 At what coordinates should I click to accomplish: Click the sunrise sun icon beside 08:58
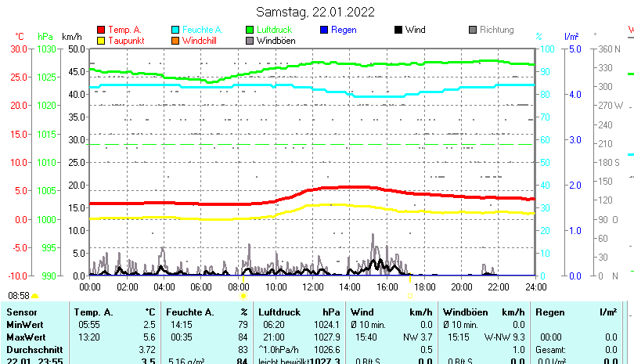click(x=35, y=296)
